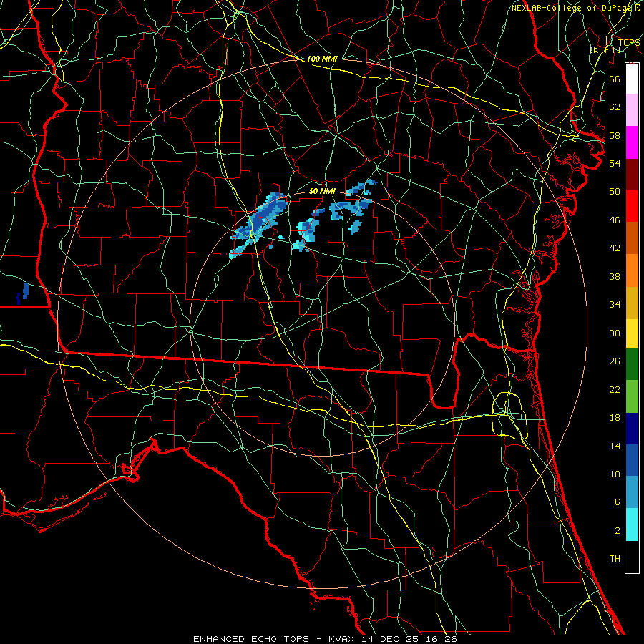The width and height of the screenshot is (644, 644).
Task: Click the dark orange 46 kft legend swatch
Action: pyautogui.click(x=632, y=238)
